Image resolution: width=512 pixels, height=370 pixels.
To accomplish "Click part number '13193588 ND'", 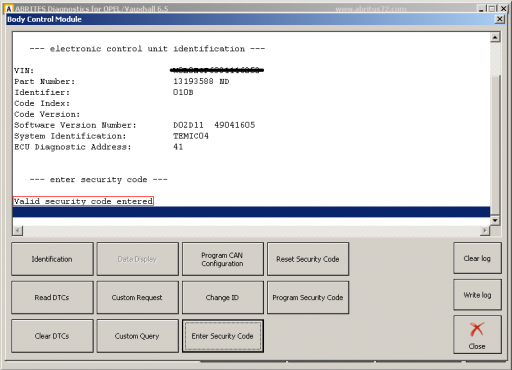I will click(201, 81).
